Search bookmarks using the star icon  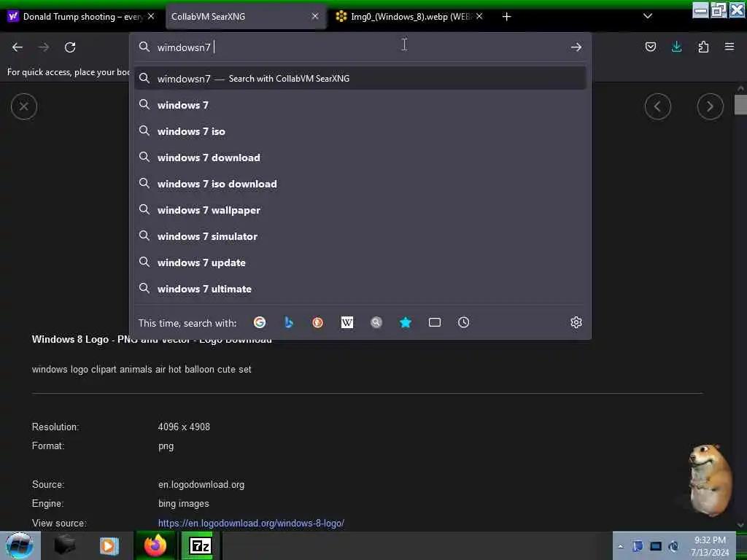[406, 322]
